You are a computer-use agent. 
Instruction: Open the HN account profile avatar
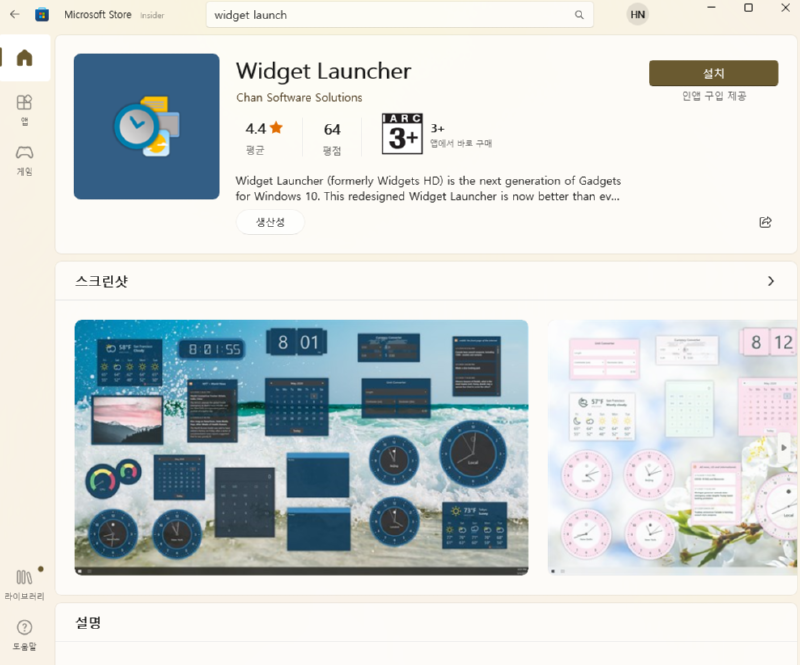pyautogui.click(x=637, y=14)
